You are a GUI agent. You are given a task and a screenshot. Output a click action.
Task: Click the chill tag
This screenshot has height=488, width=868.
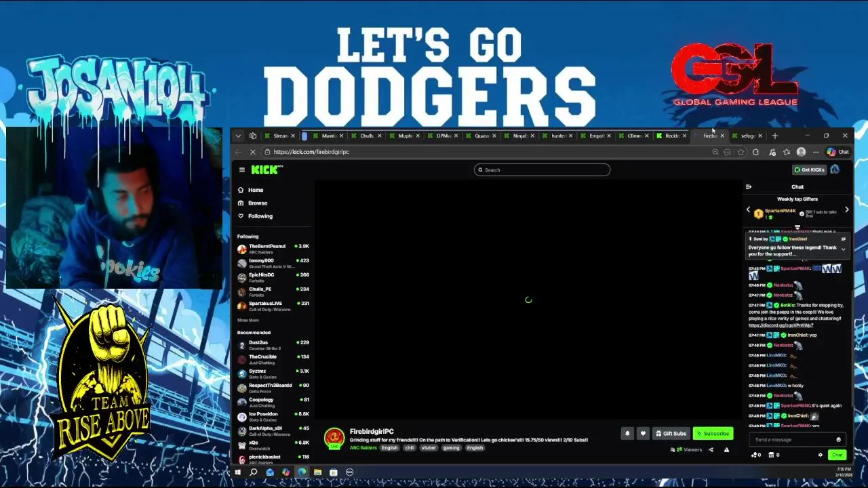(410, 447)
